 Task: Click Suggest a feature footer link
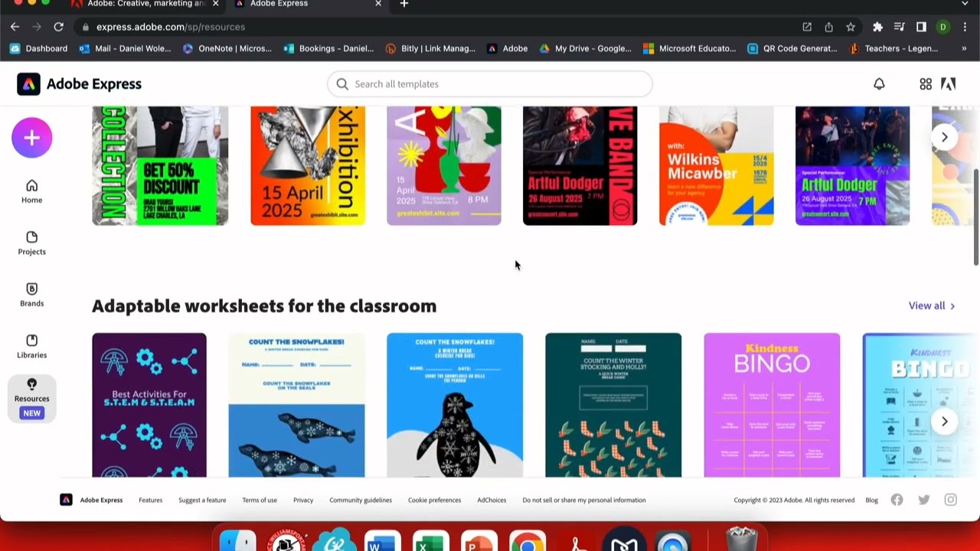[202, 500]
